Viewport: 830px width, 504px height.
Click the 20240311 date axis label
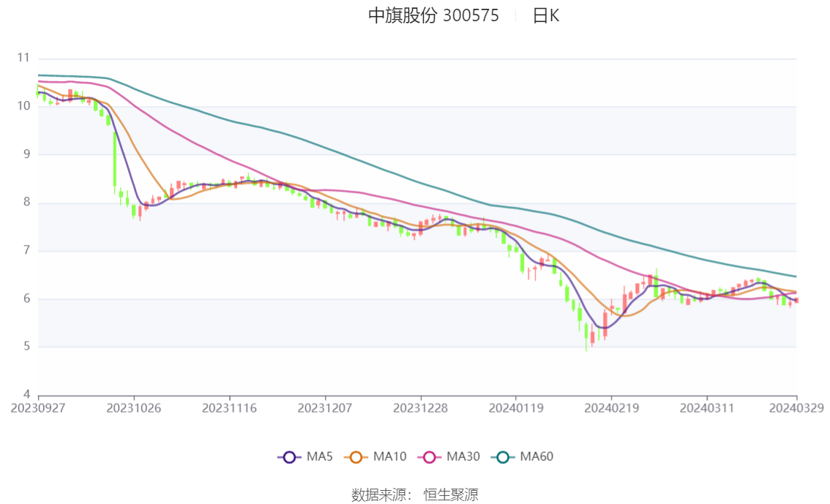707,408
